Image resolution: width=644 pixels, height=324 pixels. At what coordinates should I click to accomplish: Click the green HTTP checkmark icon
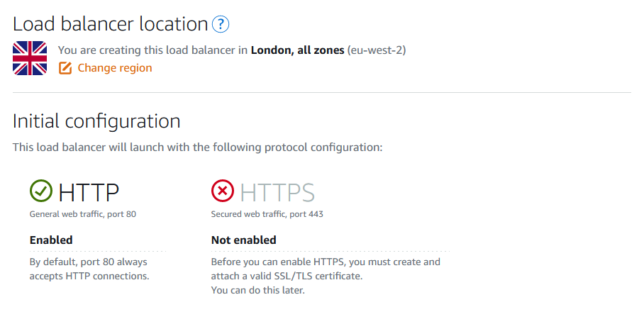tap(41, 191)
